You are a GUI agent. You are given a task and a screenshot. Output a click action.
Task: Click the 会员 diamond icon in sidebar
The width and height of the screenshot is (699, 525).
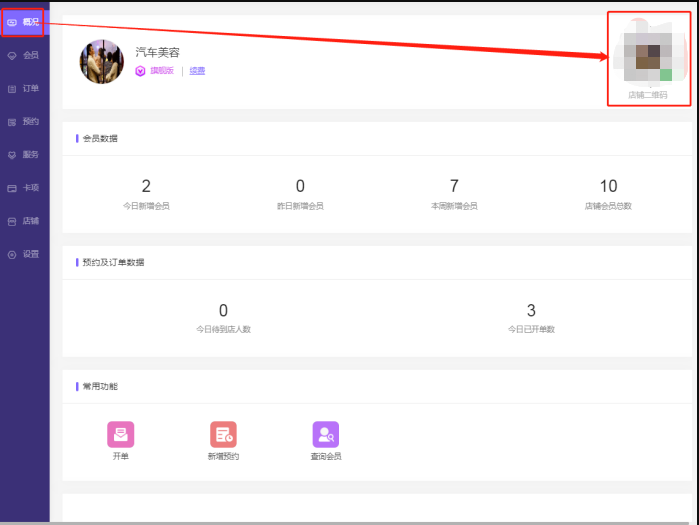[12, 56]
